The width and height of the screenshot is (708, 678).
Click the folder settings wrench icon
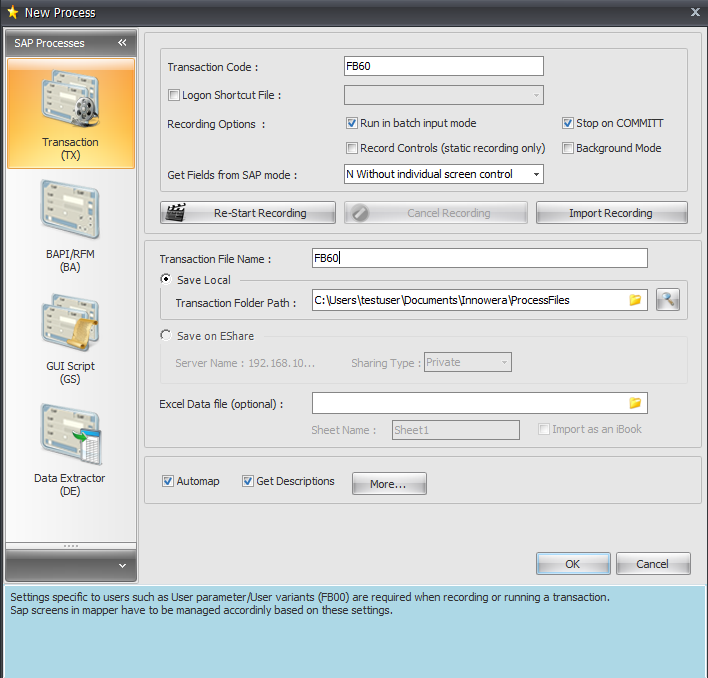[668, 300]
